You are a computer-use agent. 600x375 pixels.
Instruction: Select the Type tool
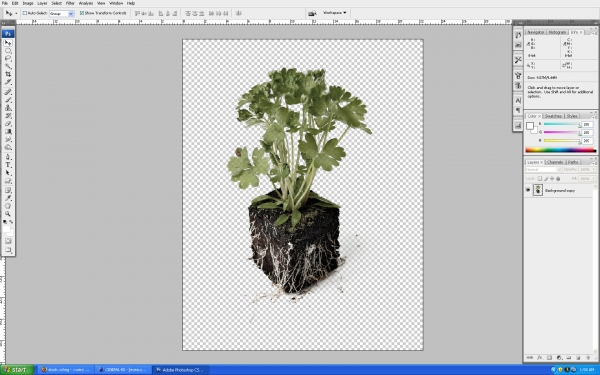[x=8, y=165]
